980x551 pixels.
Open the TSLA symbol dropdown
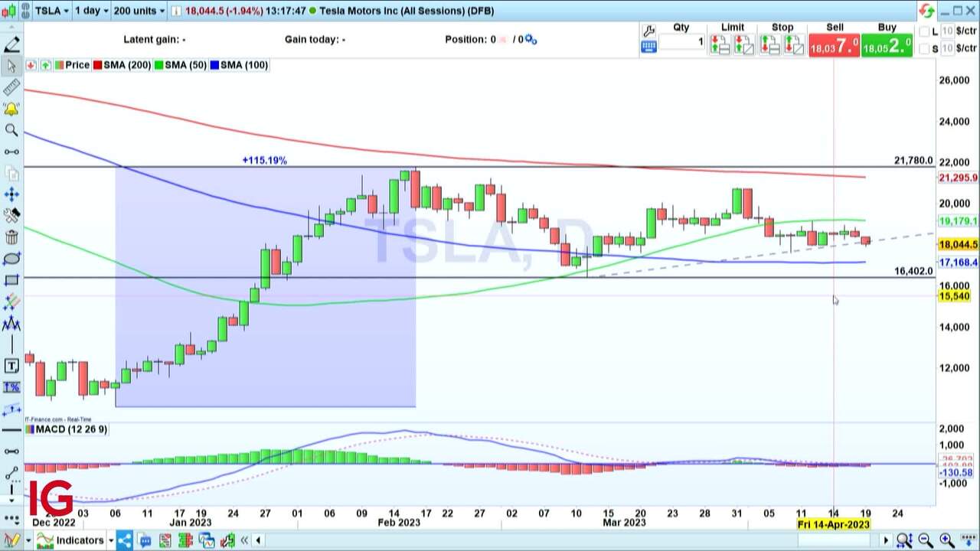[x=51, y=11]
